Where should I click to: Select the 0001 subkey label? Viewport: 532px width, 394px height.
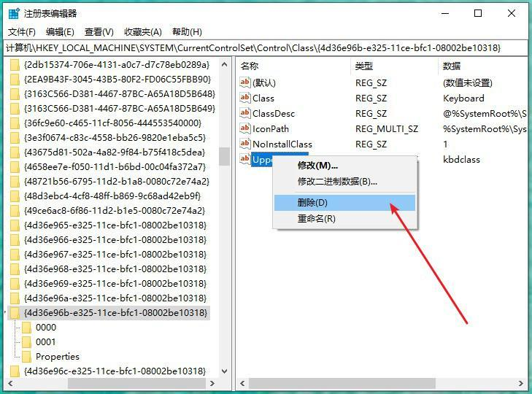pyautogui.click(x=46, y=342)
